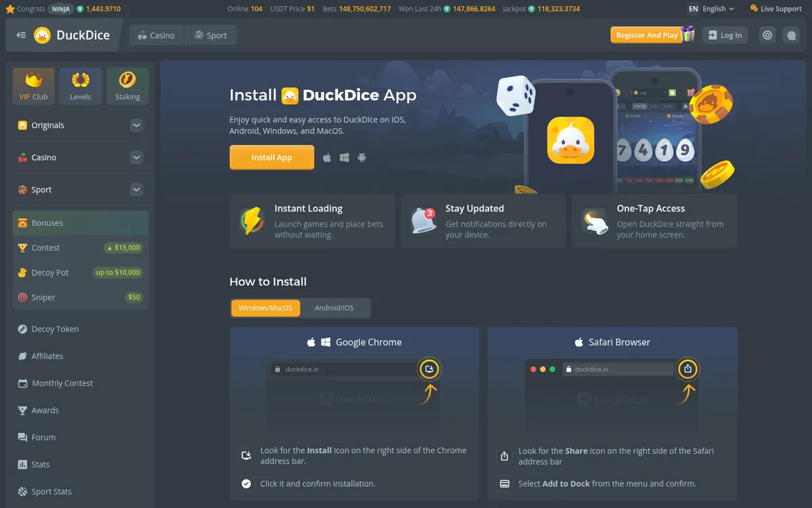The image size is (812, 508).
Task: Click the Sniper $50 badge
Action: click(x=134, y=298)
